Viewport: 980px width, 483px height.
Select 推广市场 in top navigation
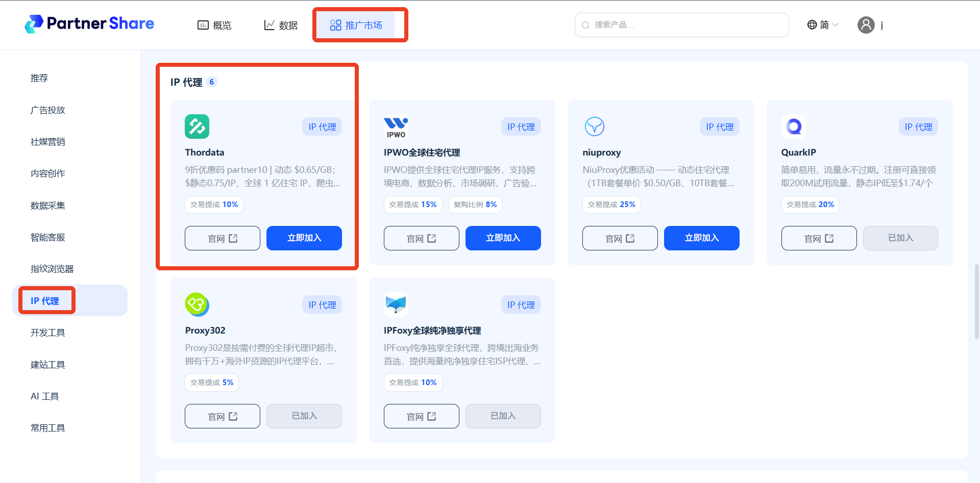[356, 25]
